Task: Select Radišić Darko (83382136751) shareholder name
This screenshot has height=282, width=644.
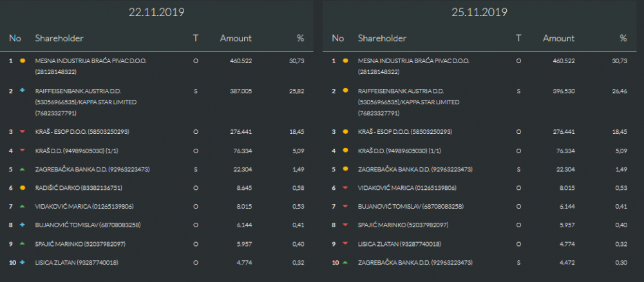Action: [x=79, y=188]
